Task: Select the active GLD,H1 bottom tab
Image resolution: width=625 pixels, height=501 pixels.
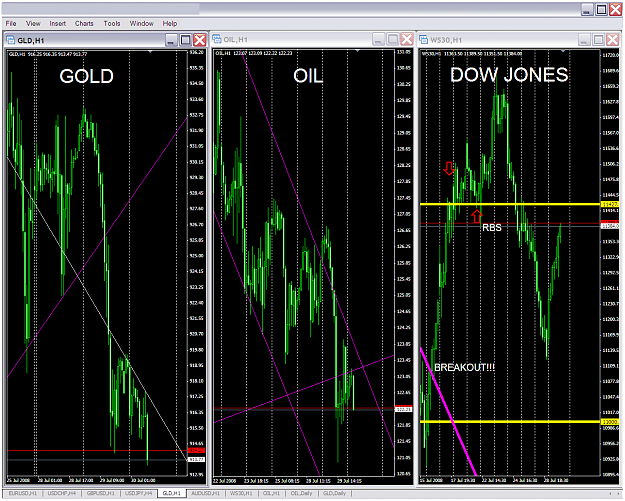Action: coord(172,493)
